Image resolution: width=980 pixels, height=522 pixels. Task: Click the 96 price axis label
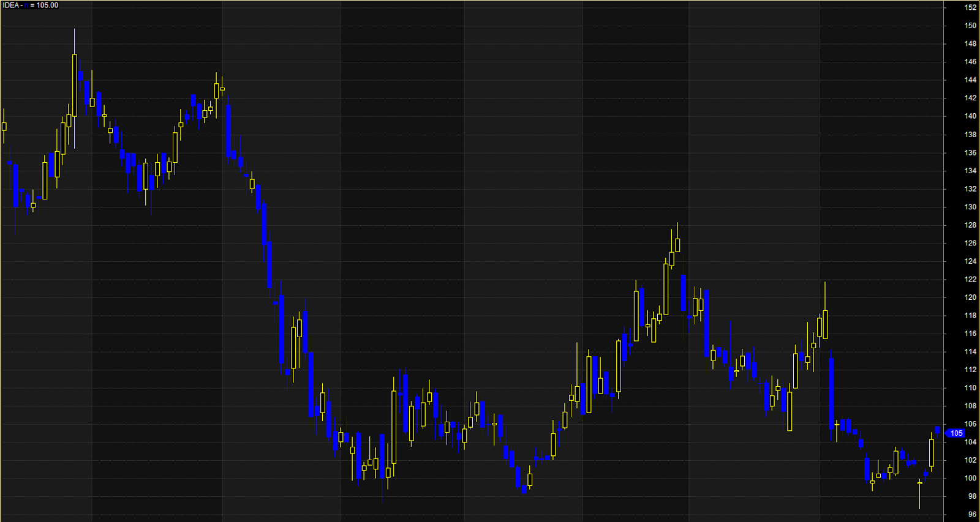[972, 515]
